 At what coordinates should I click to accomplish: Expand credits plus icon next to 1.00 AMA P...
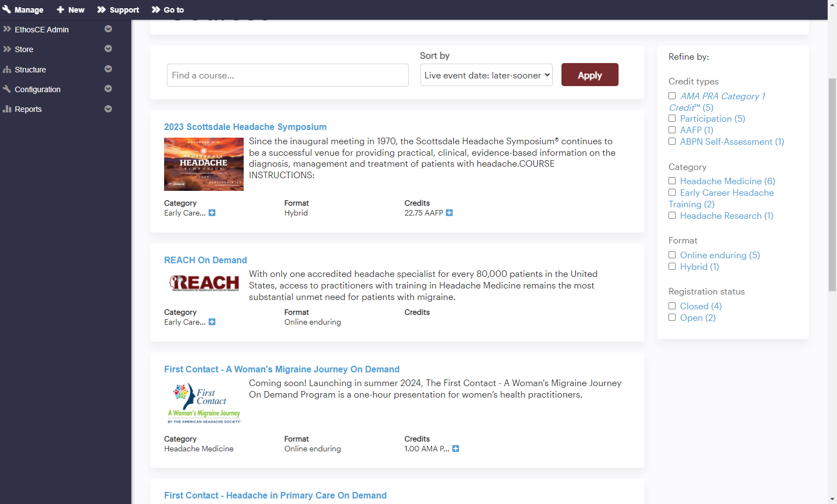(x=456, y=449)
